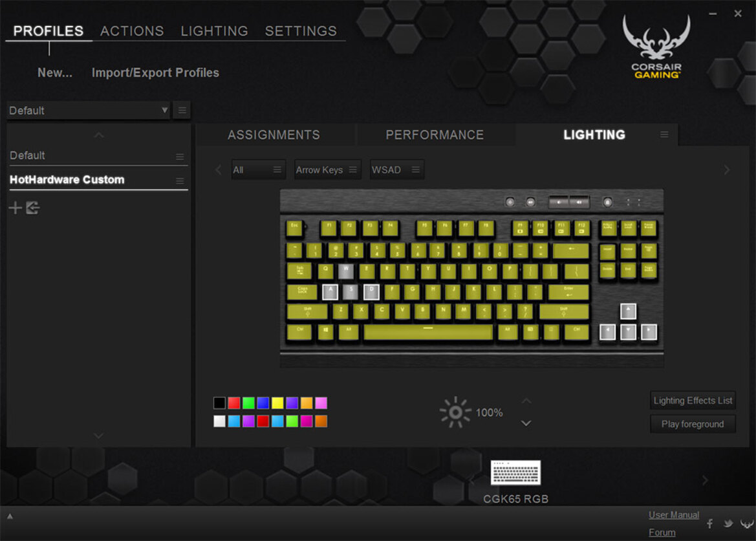Open the Forum link

point(662,533)
